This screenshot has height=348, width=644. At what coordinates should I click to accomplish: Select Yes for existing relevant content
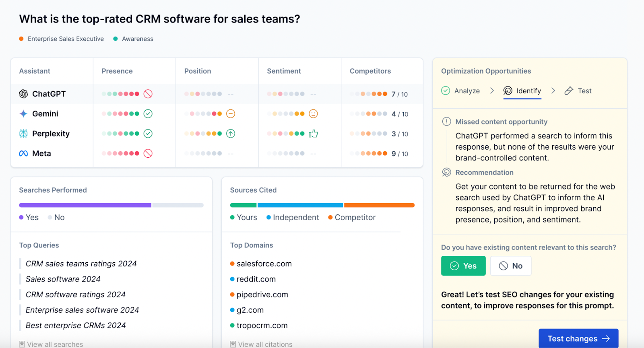(x=463, y=266)
